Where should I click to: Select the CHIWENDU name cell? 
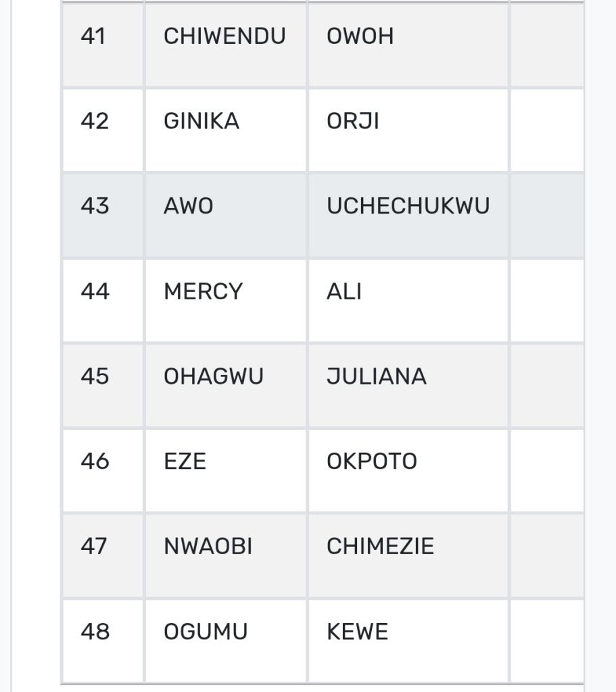point(224,36)
